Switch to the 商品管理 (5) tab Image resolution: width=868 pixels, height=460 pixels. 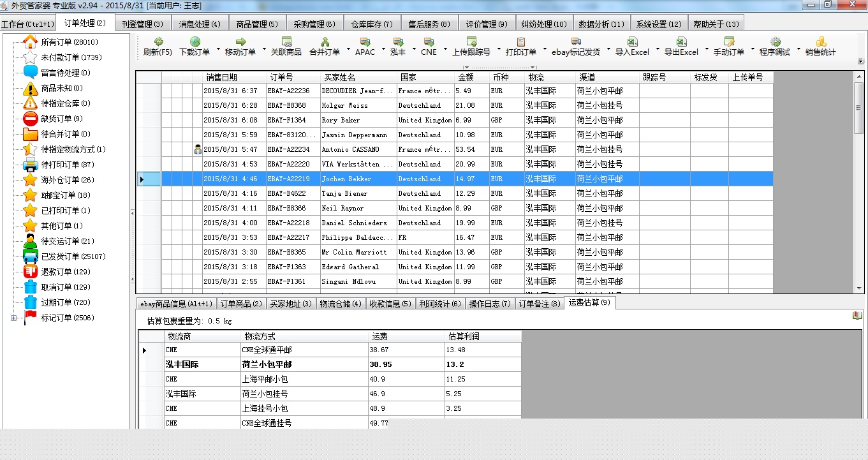[257, 24]
